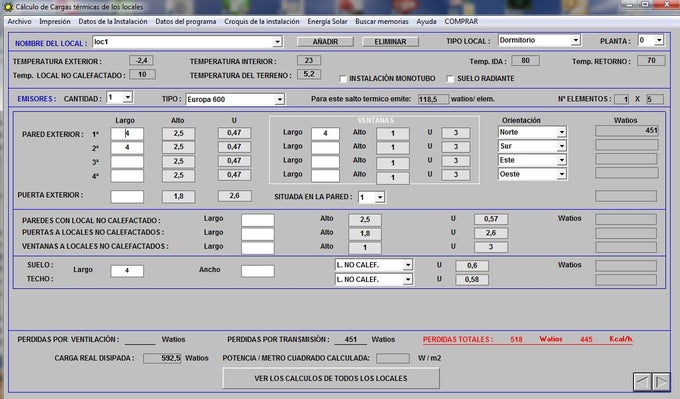Click SUELO Ancho field
The image size is (680, 399).
[x=258, y=271]
